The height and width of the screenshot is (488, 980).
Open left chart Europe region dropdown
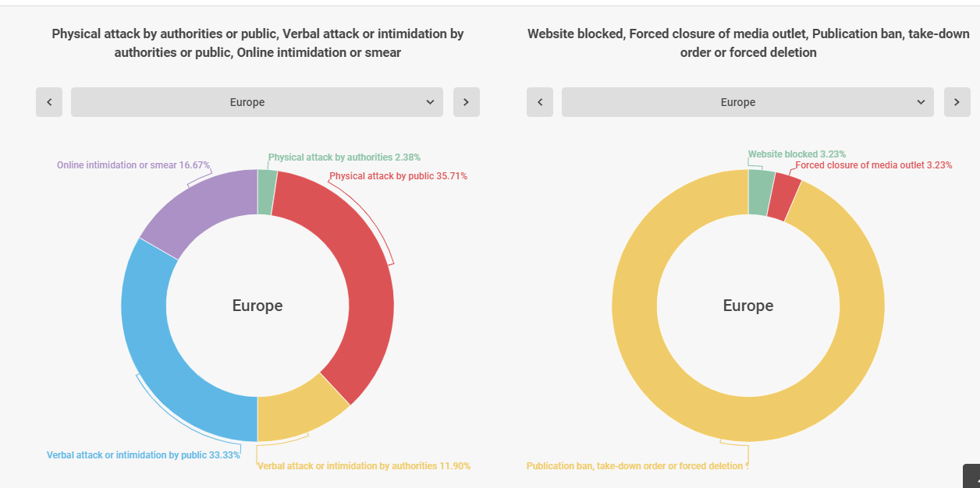pos(257,102)
